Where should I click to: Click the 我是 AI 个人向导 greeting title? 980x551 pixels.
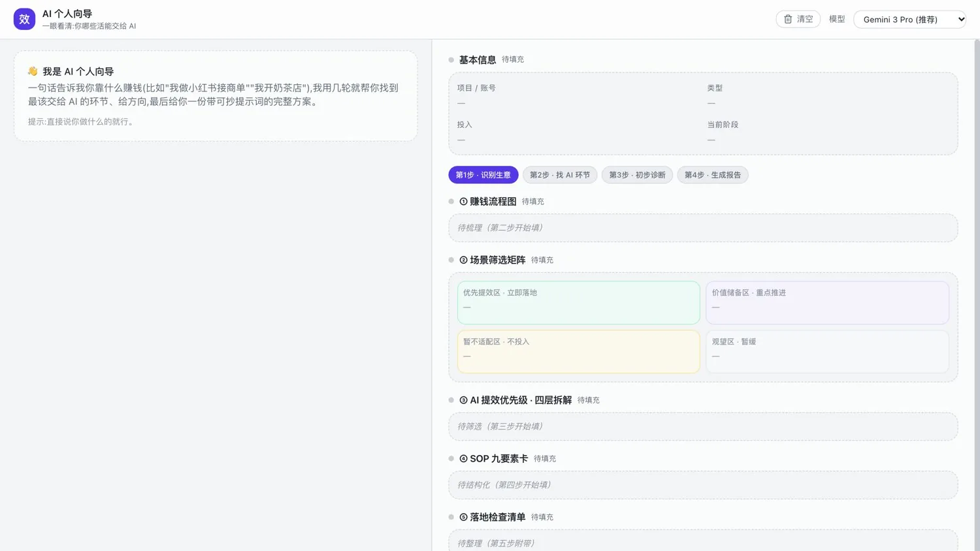tap(78, 72)
